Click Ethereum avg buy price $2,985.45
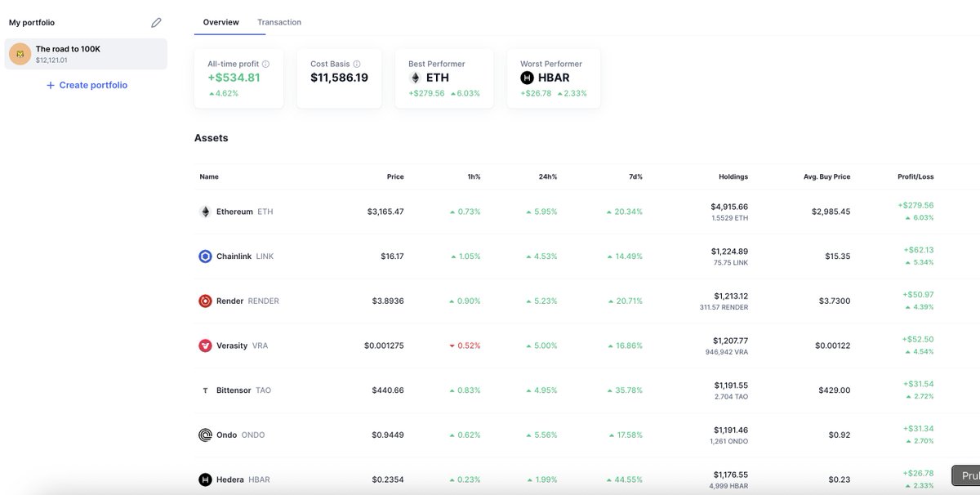Image resolution: width=980 pixels, height=495 pixels. point(831,212)
